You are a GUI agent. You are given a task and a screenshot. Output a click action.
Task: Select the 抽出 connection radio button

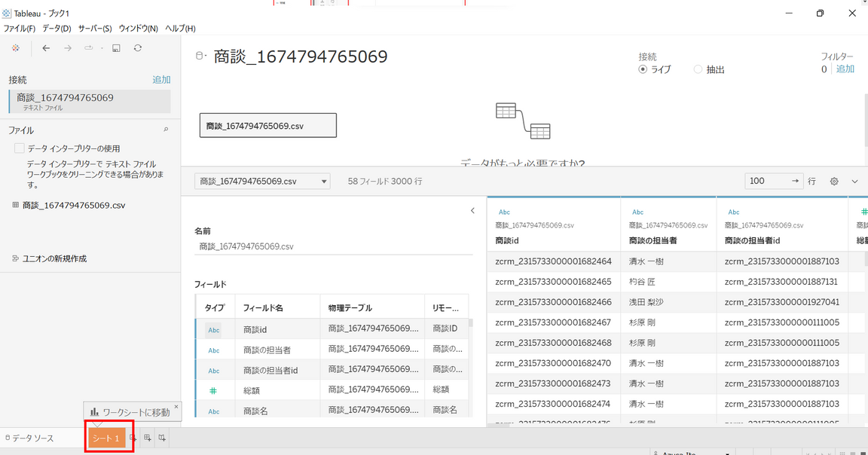[698, 69]
